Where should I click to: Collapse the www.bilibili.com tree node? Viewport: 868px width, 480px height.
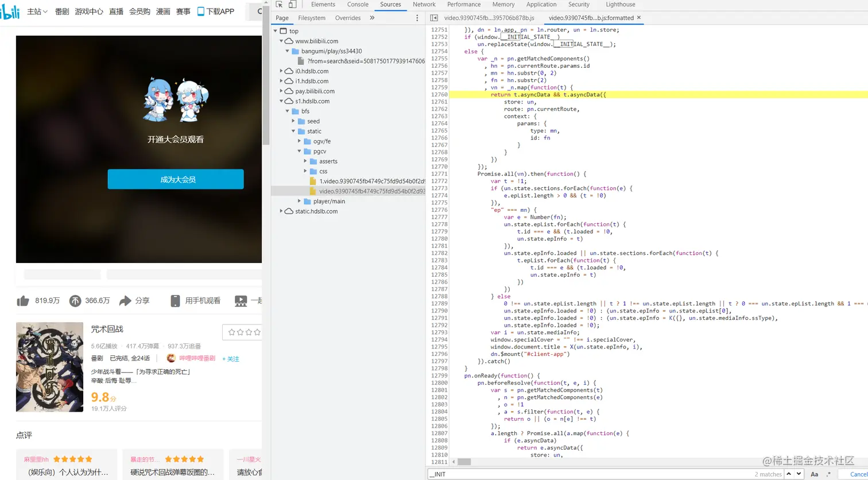click(x=281, y=41)
